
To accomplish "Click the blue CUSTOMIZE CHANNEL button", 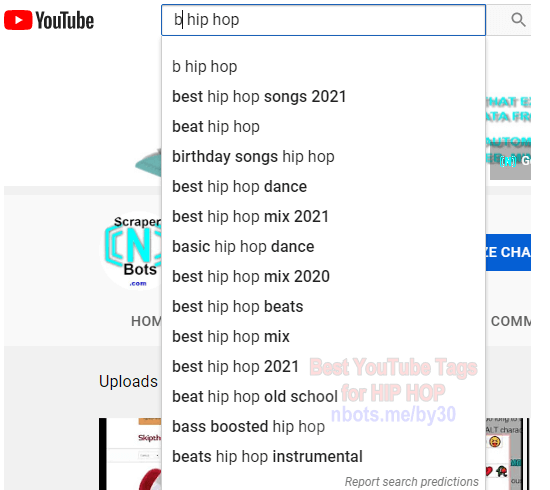I will click(508, 252).
